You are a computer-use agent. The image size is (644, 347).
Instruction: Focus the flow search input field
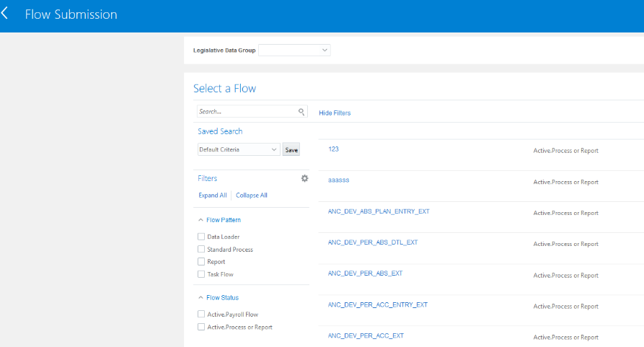point(247,112)
